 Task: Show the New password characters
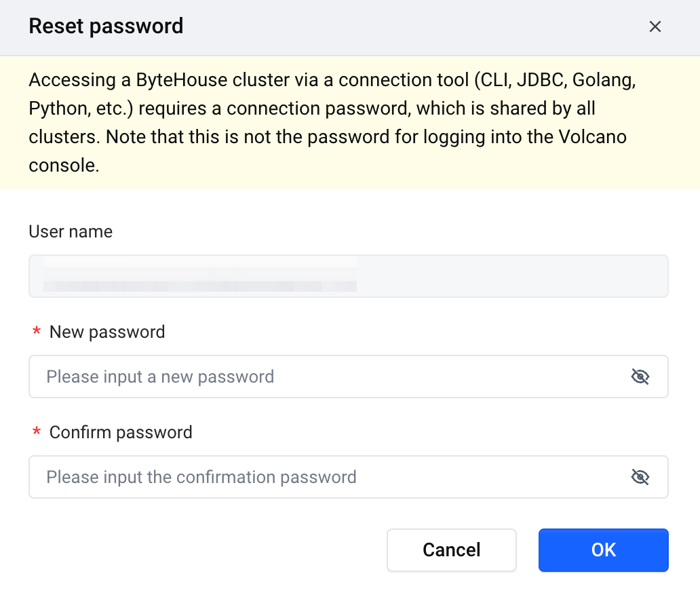click(x=640, y=377)
